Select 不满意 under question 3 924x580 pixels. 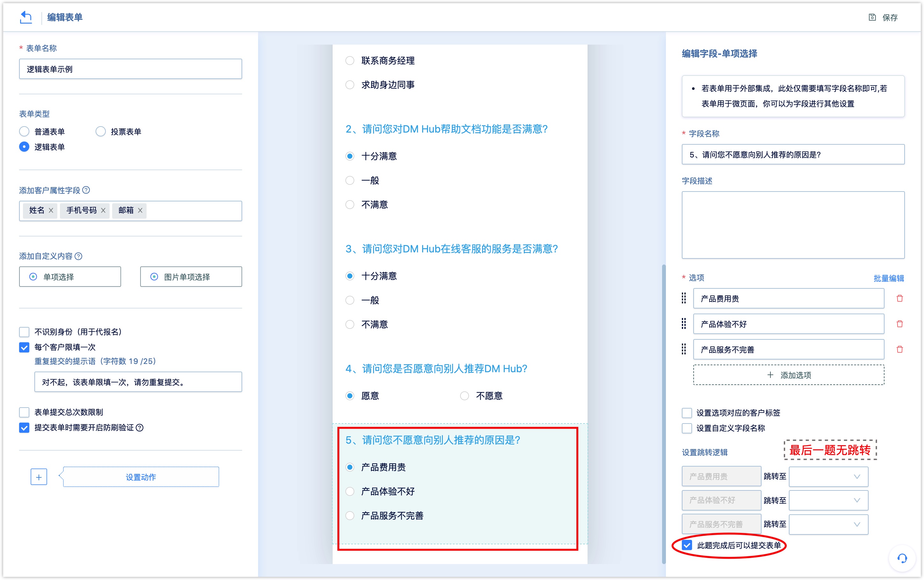350,324
